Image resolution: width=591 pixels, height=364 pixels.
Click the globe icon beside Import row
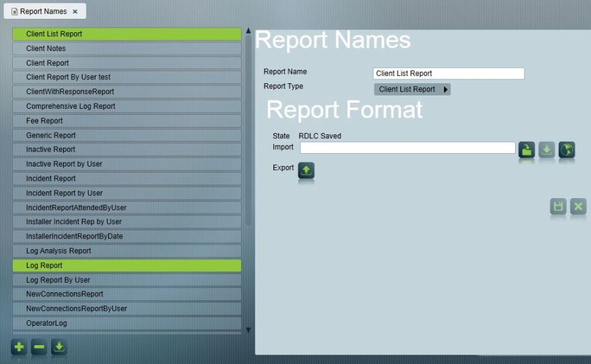(x=567, y=150)
